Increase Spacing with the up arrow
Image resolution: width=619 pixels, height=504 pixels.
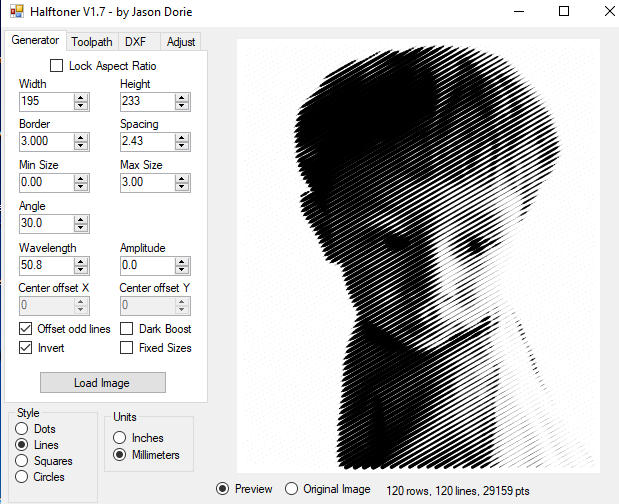click(182, 138)
